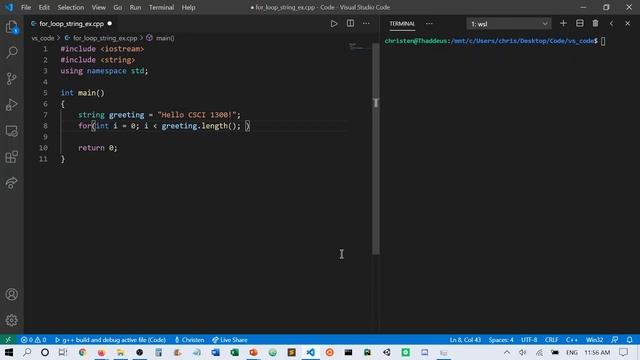Run the code with play button
Image resolution: width=640 pixels, height=360 pixels.
(334, 24)
